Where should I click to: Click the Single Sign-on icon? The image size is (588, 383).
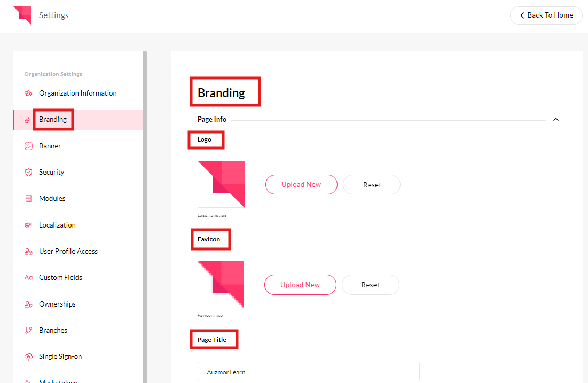tap(28, 357)
